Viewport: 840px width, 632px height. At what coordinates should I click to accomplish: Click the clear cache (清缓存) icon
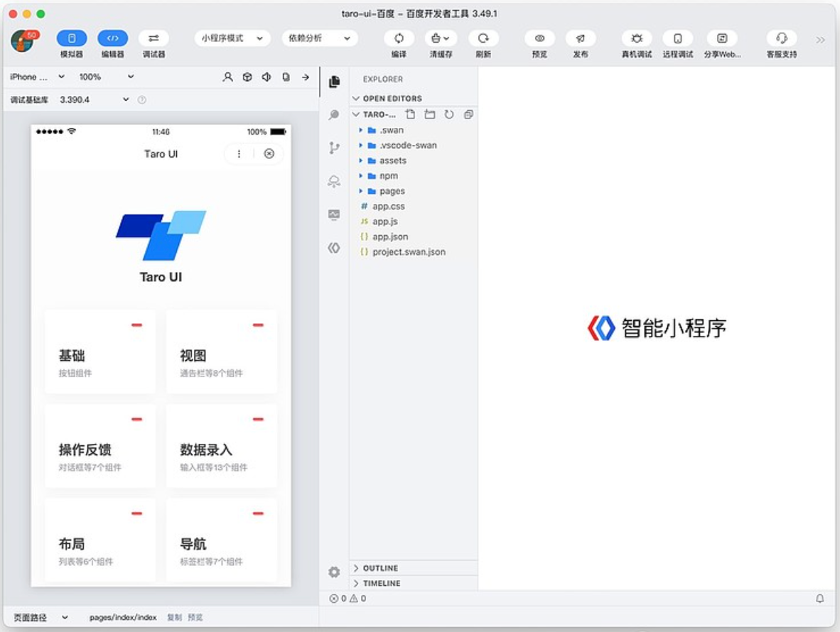coord(441,38)
